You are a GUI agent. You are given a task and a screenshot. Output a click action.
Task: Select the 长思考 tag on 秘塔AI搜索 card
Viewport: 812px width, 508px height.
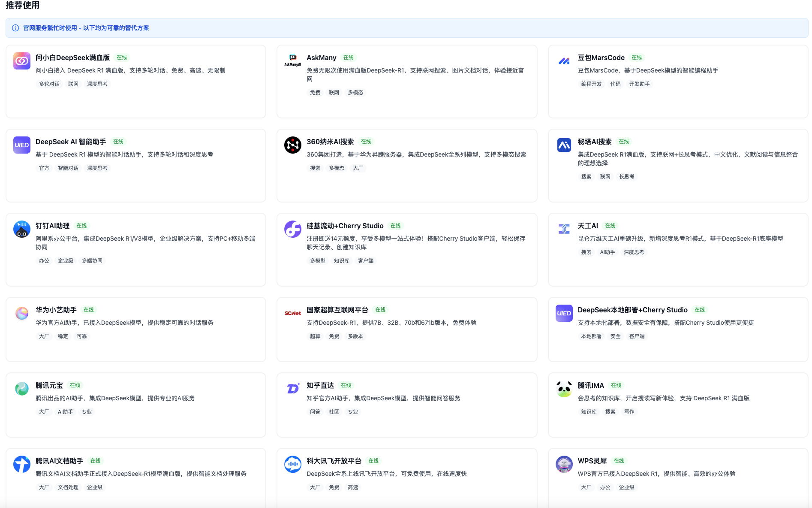[x=626, y=177]
